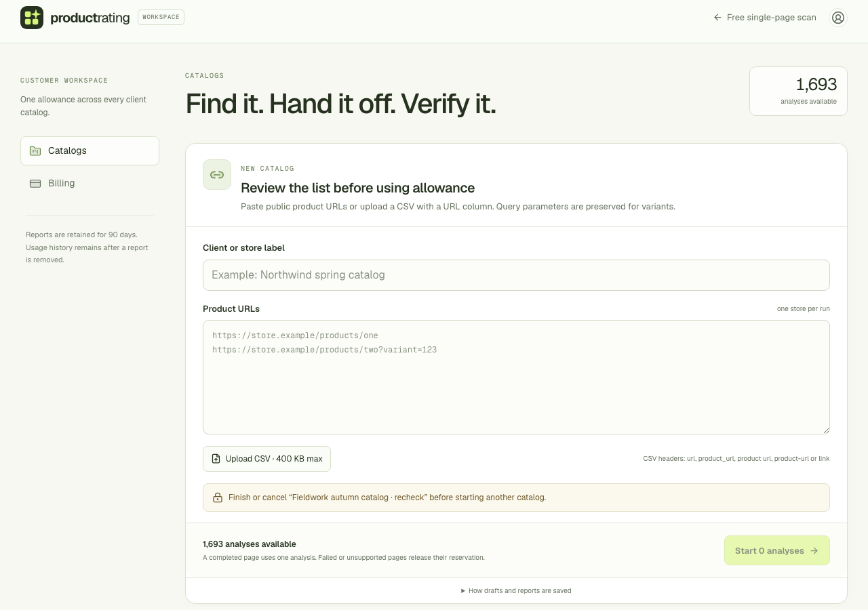The image size is (868, 610).
Task: Go to Free single-page scan link
Action: [765, 18]
